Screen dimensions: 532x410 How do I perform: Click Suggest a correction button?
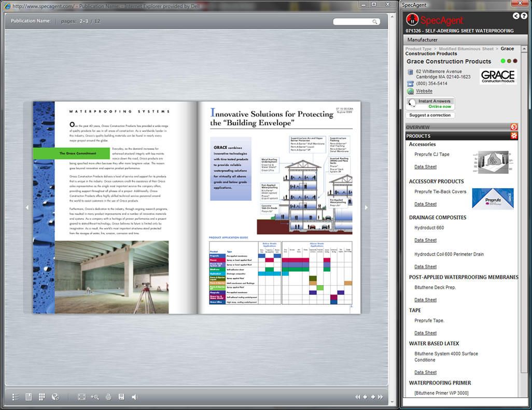(430, 115)
